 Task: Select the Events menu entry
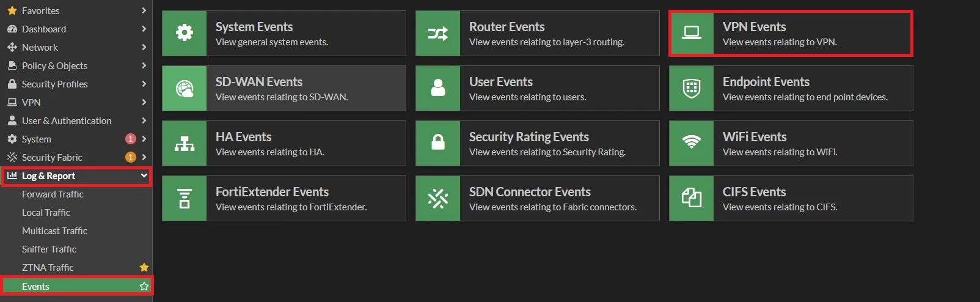point(76,286)
